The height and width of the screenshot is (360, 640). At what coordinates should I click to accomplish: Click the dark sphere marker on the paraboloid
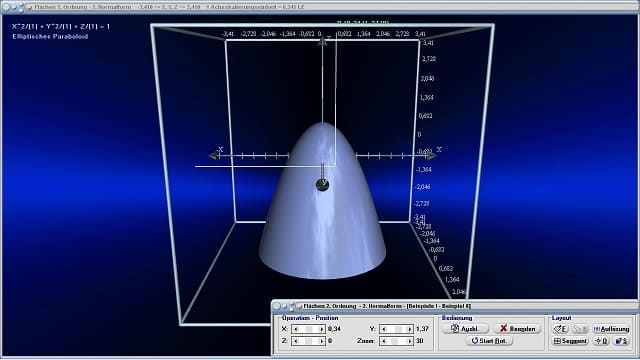[322, 185]
